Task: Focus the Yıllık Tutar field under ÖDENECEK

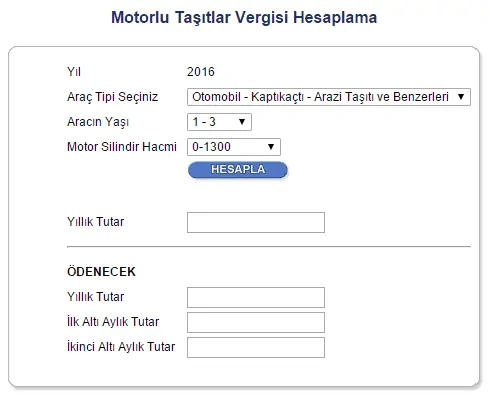Action: pyautogui.click(x=256, y=297)
